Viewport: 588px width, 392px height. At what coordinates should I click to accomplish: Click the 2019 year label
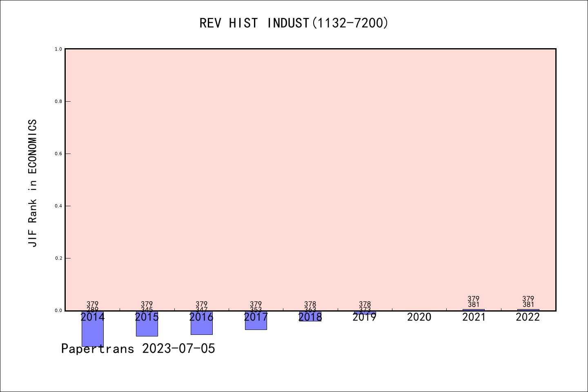(x=365, y=317)
